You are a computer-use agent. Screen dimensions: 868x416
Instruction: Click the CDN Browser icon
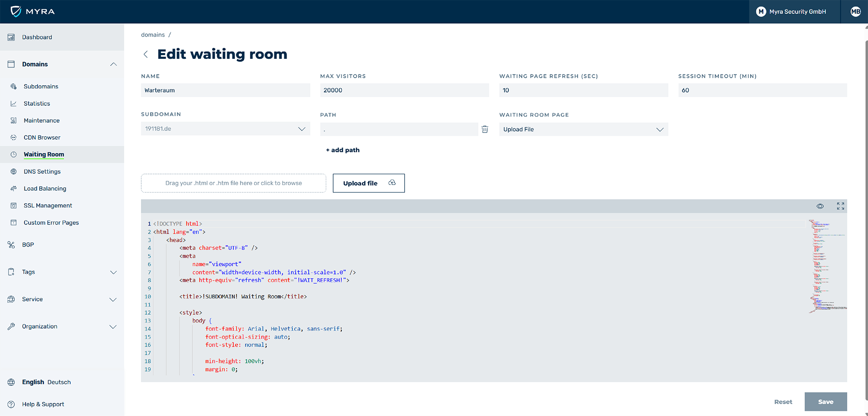click(x=13, y=138)
